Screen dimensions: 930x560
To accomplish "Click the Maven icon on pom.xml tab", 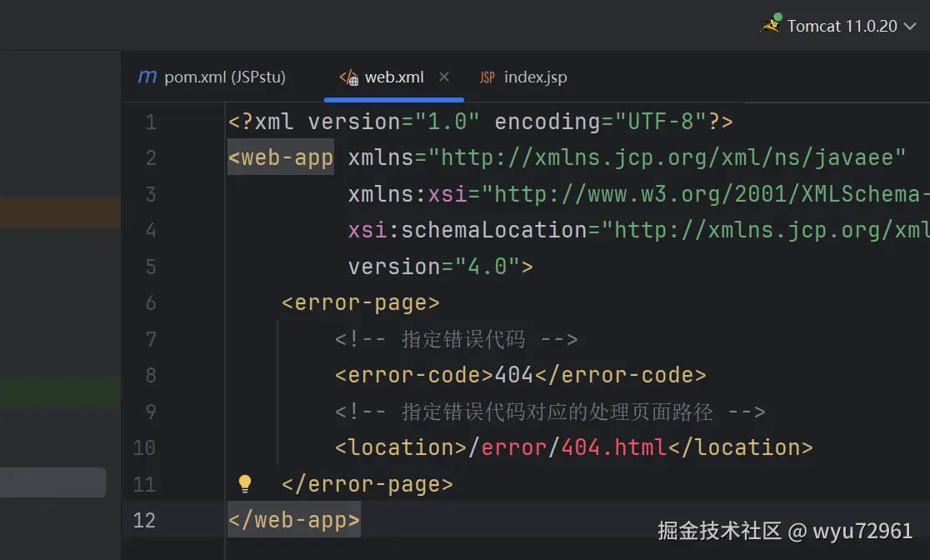I will 147,77.
